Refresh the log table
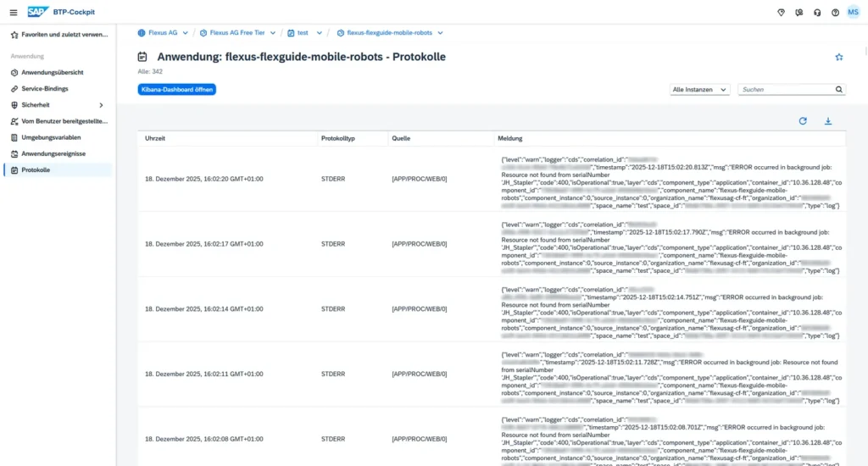The image size is (868, 466). coord(803,121)
